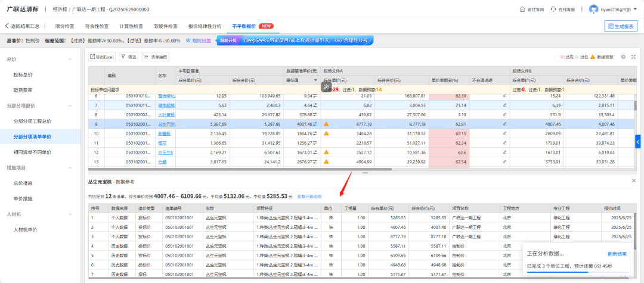The image size is (644, 283).
Task: Expand table to fullscreen view
Action: tap(633, 57)
